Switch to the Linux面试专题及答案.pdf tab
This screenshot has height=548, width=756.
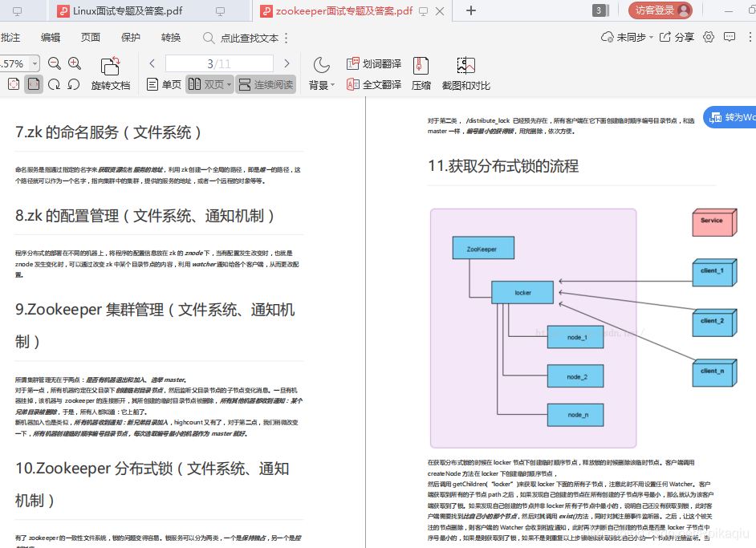point(127,10)
